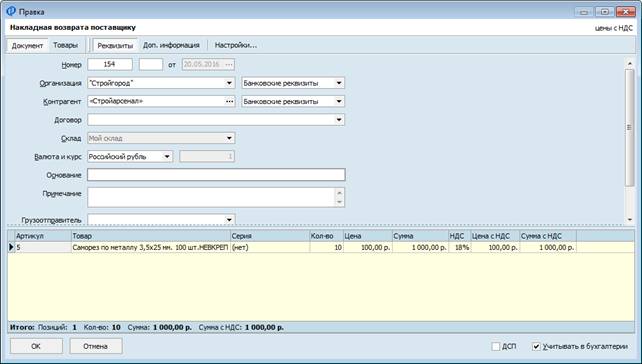Screen dimensions: 642x364
Task: Click the form scrollbar's top arrow
Action: point(629,63)
